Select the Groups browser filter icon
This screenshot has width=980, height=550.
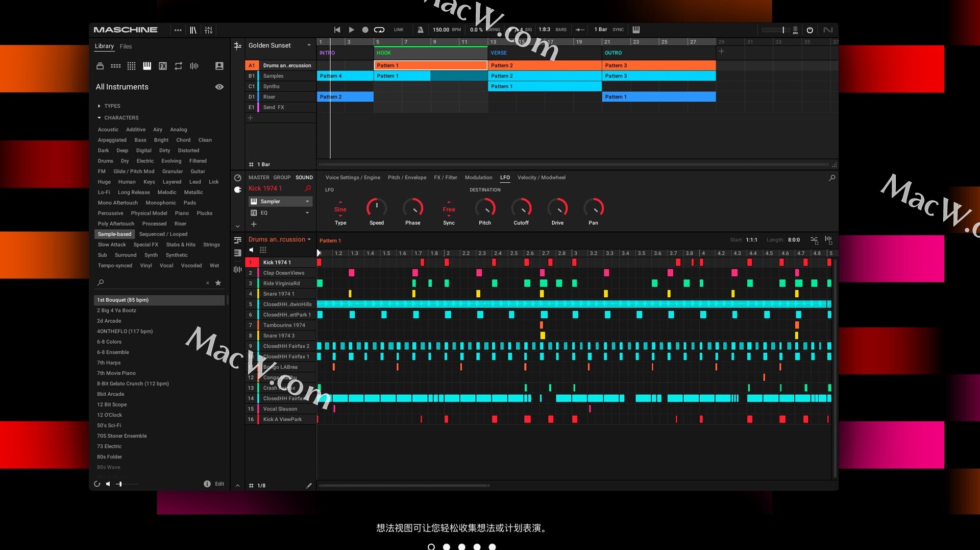116,66
